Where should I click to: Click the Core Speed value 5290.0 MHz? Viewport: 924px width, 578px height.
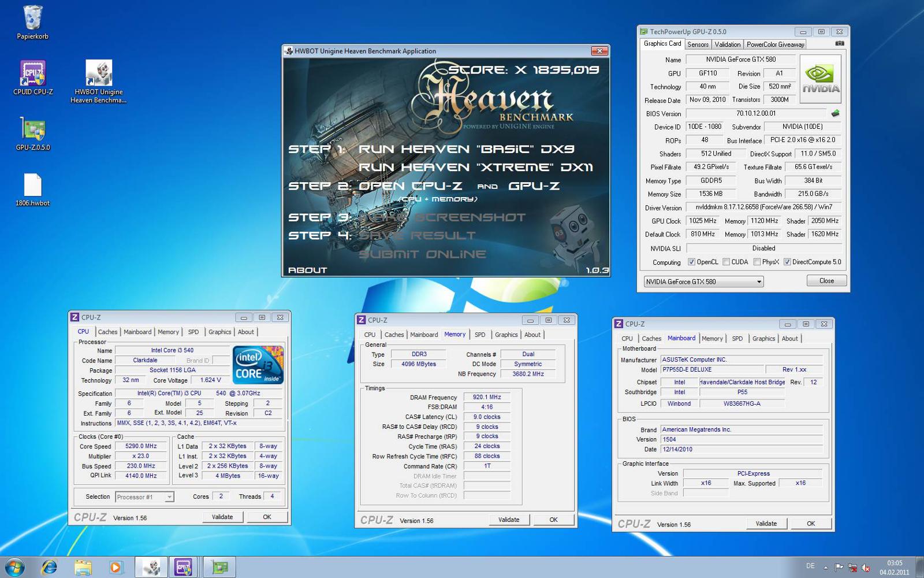pos(141,446)
